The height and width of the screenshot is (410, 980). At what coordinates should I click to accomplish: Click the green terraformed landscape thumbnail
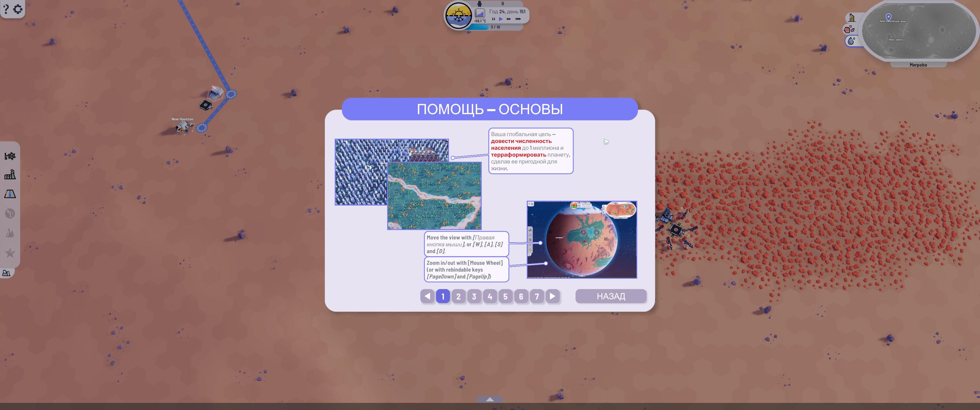pos(434,196)
